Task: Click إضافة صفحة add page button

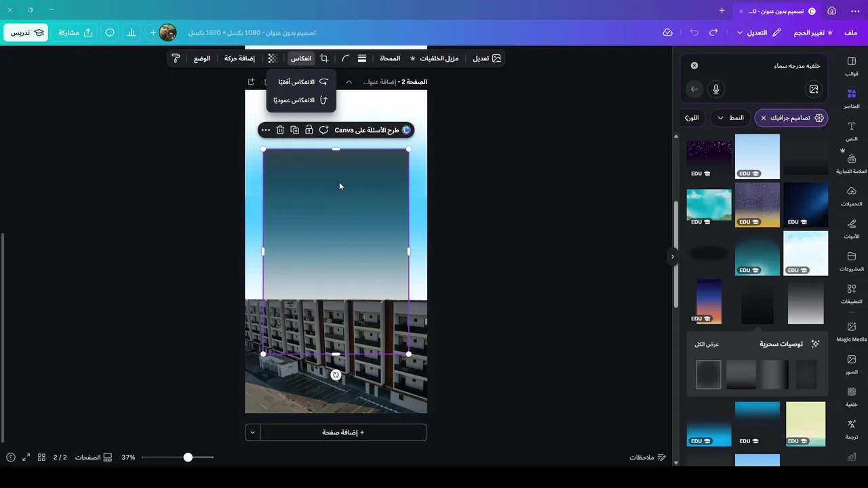Action: 343,432
